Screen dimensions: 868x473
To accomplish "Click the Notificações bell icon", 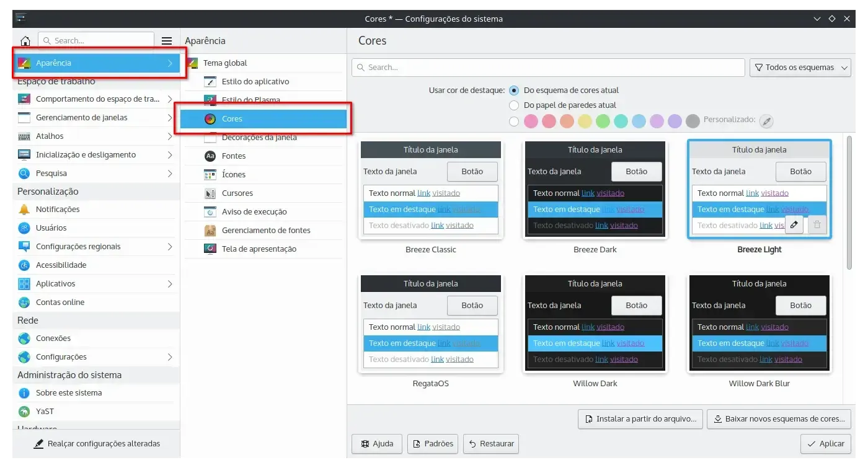I will click(24, 210).
